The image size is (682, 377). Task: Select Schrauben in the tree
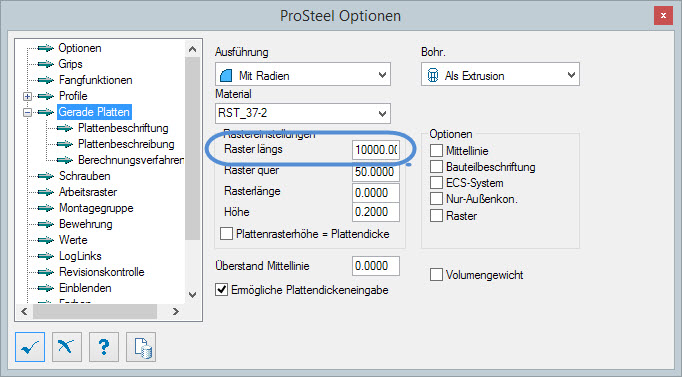(85, 176)
